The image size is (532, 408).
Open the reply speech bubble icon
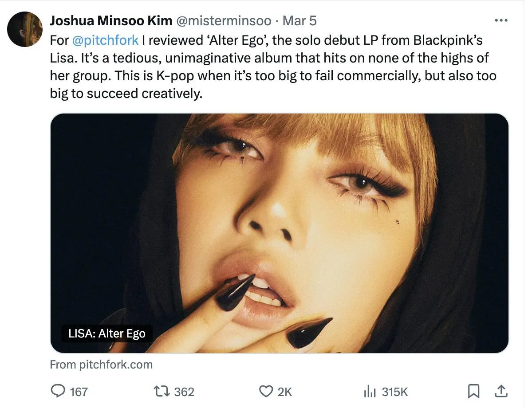click(58, 391)
